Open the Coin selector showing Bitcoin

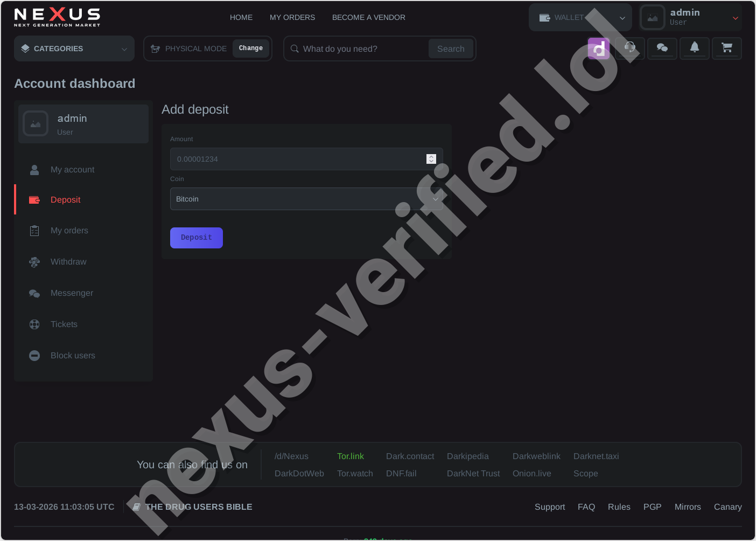coord(306,199)
